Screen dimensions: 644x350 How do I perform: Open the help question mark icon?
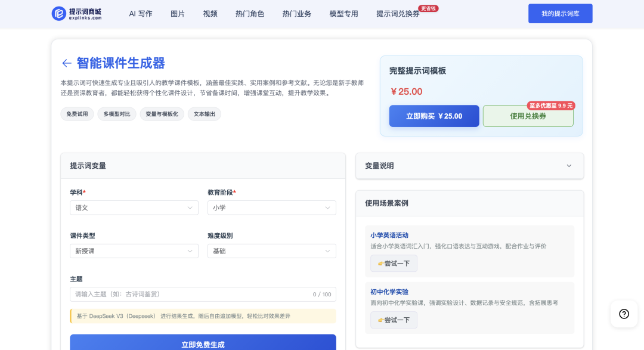624,314
